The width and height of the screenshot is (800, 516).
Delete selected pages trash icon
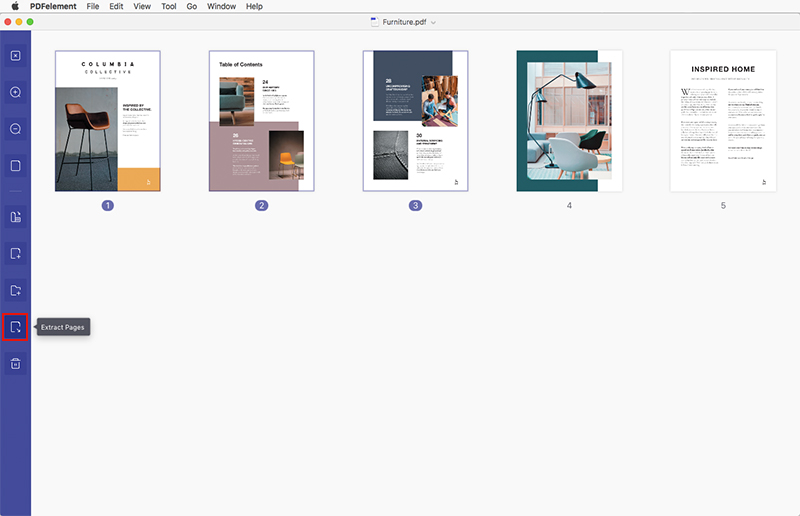point(15,364)
